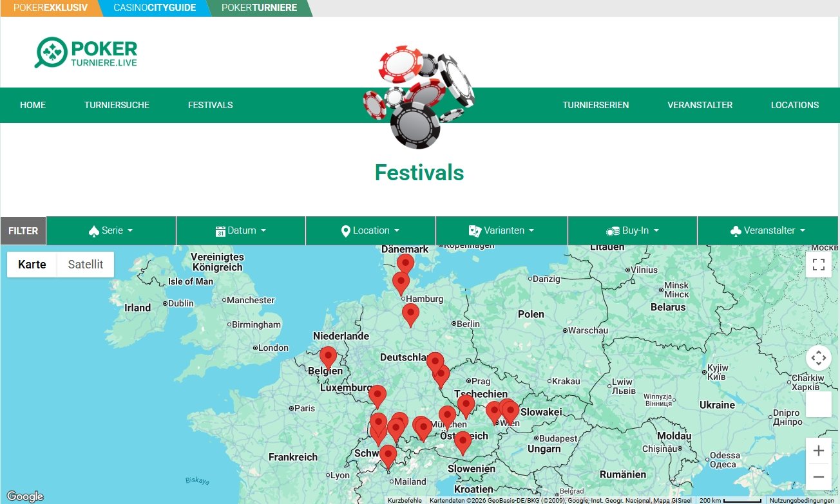Expand the Buy-In filter dropdown
The width and height of the screenshot is (840, 504).
(x=633, y=231)
